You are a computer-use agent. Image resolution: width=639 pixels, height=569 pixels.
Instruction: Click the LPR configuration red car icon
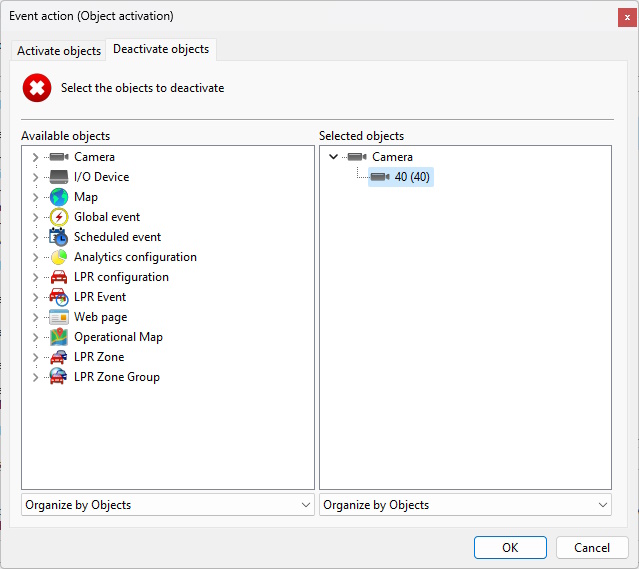point(59,277)
